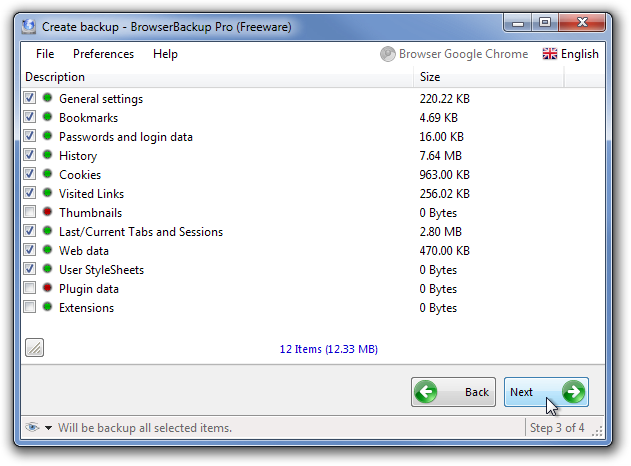The width and height of the screenshot is (631, 466).
Task: Click the 7.64 MB size value
Action: (441, 156)
